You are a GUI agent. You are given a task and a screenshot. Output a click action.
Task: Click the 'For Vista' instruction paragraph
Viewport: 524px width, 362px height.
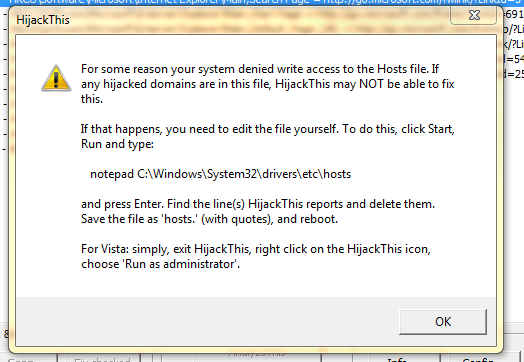point(256,256)
